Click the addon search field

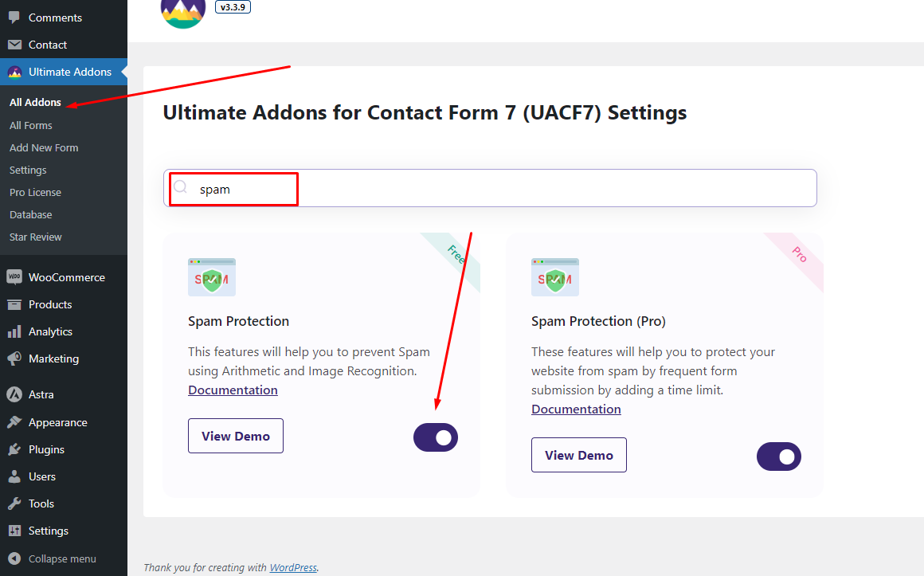pyautogui.click(x=490, y=189)
